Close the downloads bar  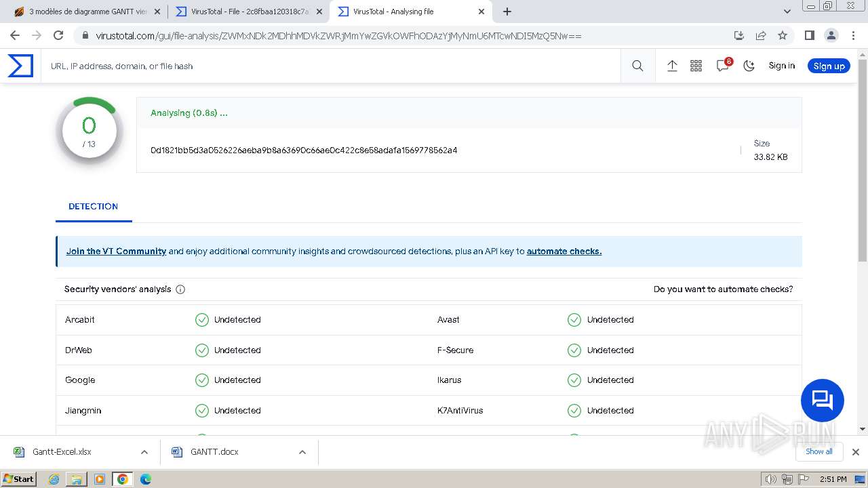(x=856, y=452)
